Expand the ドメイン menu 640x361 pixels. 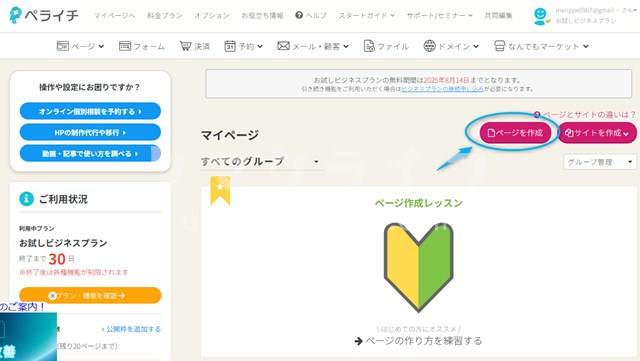click(x=451, y=46)
